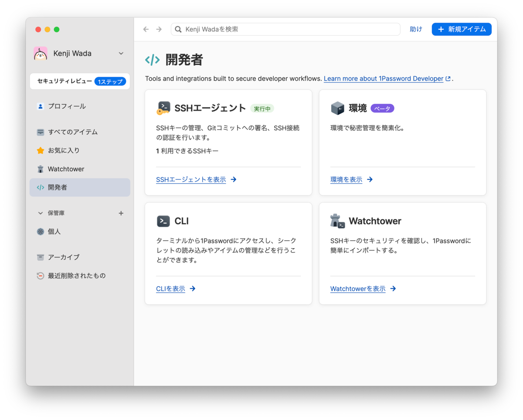Click the Watchtower card tower icon

click(x=338, y=221)
